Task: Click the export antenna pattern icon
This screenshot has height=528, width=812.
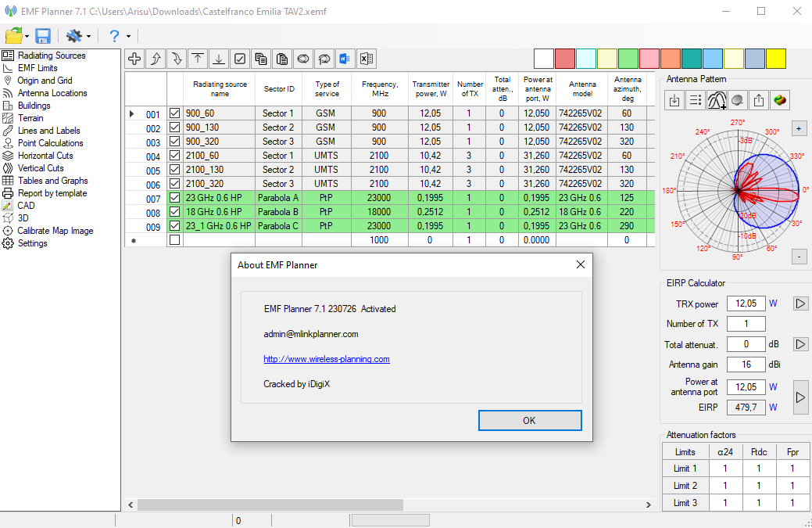Action: (x=759, y=100)
